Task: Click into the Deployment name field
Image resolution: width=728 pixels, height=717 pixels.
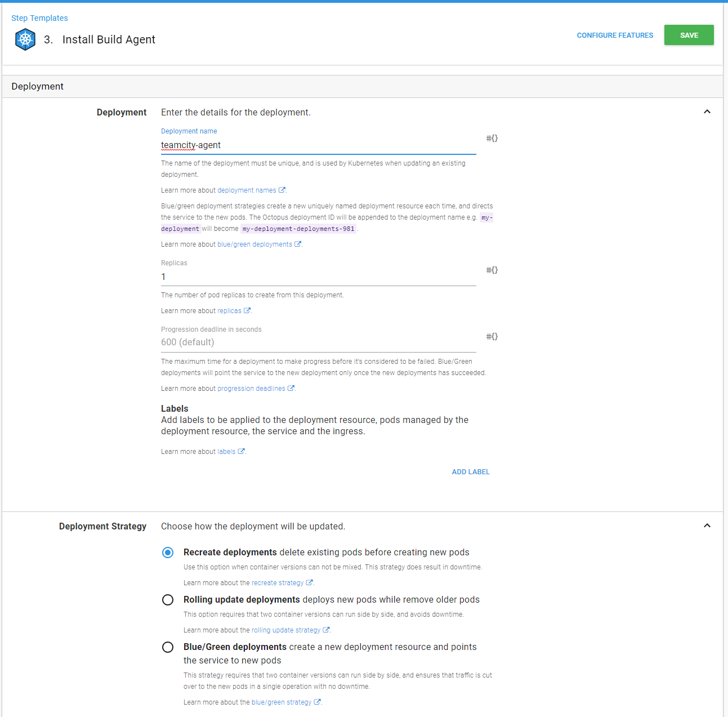Action: click(318, 145)
